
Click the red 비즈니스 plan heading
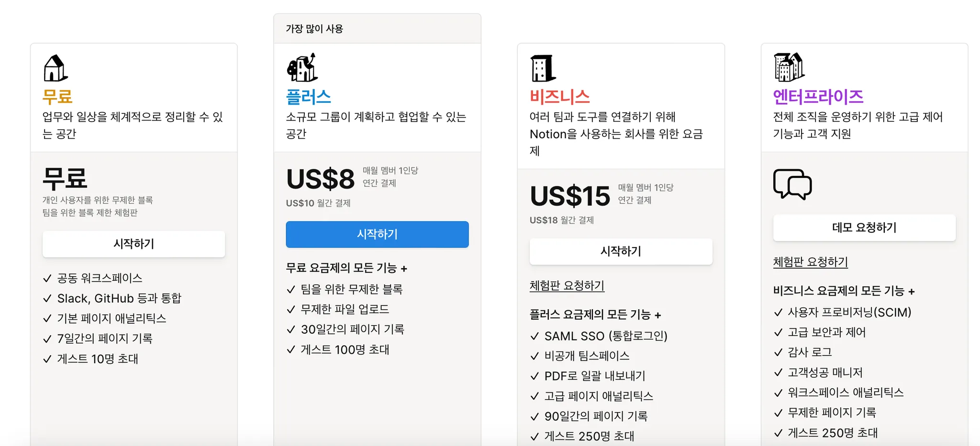click(560, 97)
